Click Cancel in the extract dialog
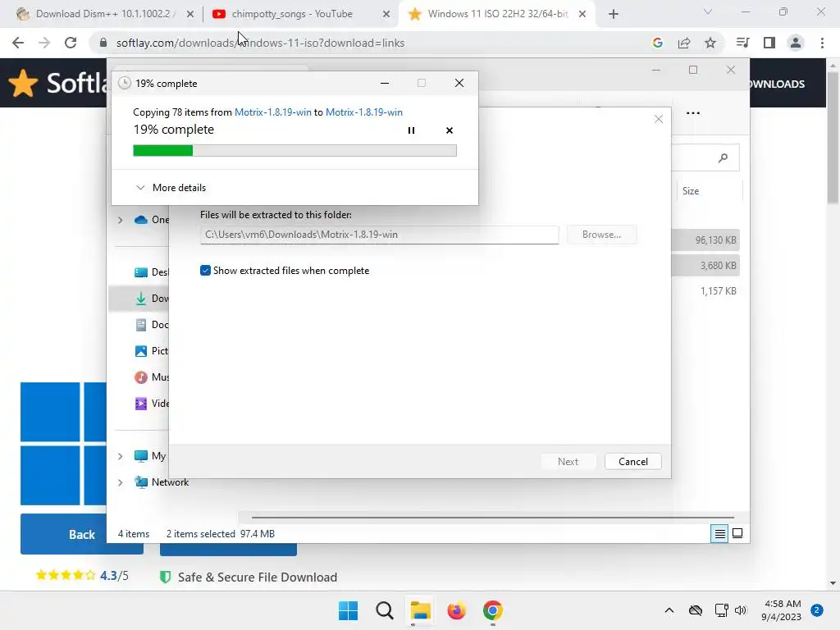The image size is (840, 630). pos(632,461)
